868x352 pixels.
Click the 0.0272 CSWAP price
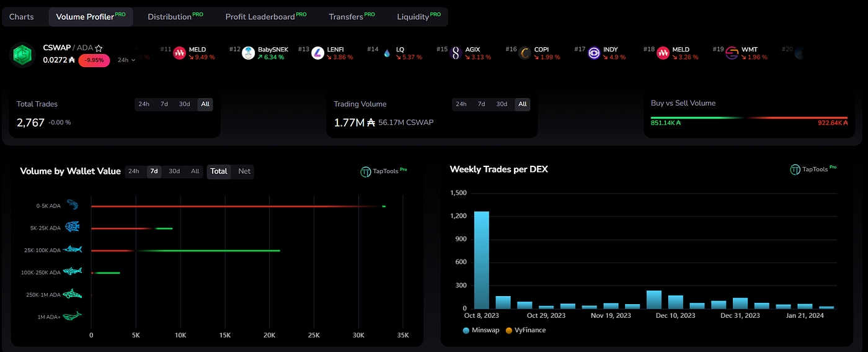click(59, 60)
